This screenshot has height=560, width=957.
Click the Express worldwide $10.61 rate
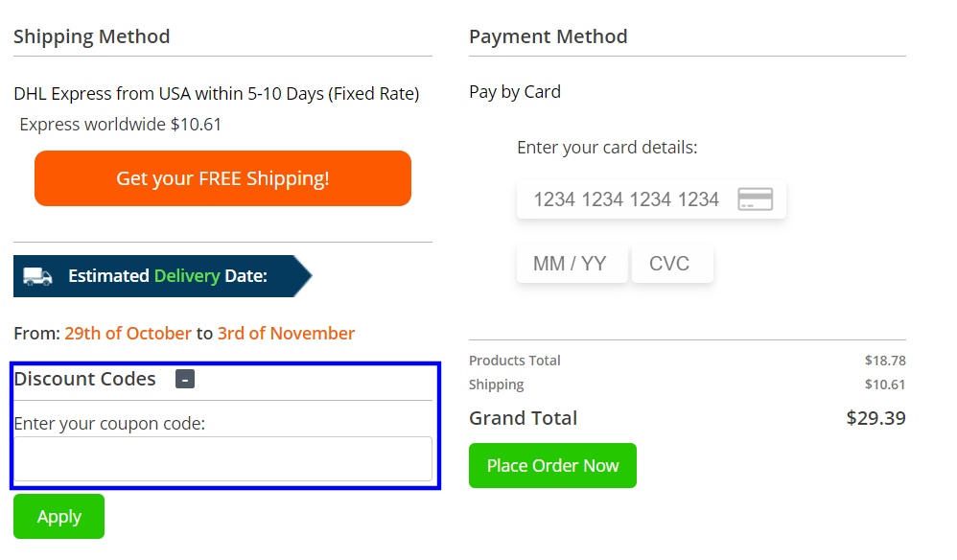tap(121, 125)
